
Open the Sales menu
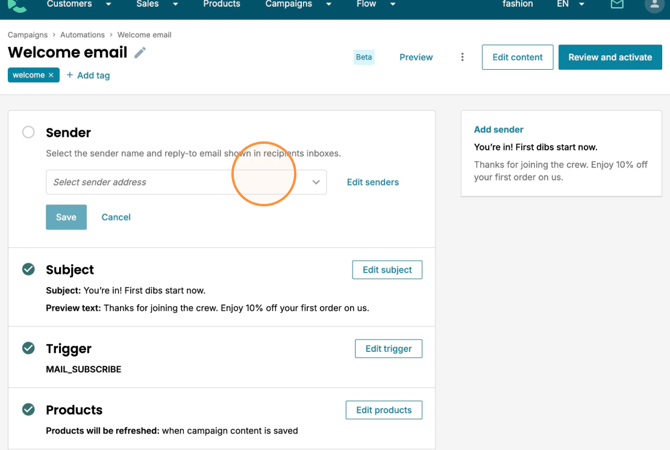pyautogui.click(x=147, y=4)
